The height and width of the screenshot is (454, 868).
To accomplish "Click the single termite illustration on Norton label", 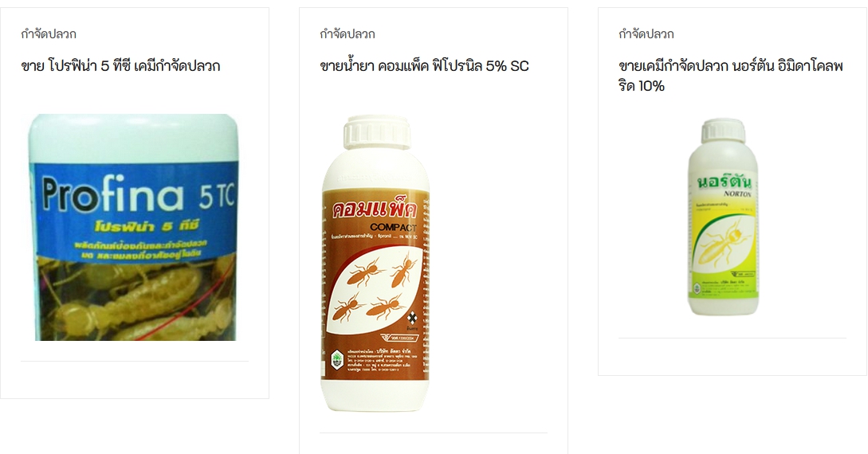I will coord(721,243).
